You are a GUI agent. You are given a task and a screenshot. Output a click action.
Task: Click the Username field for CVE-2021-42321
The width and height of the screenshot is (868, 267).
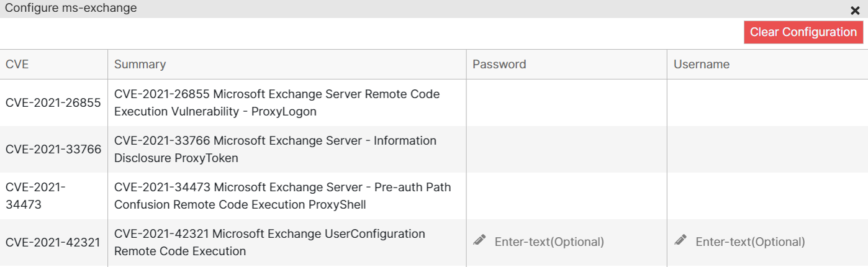(x=750, y=242)
